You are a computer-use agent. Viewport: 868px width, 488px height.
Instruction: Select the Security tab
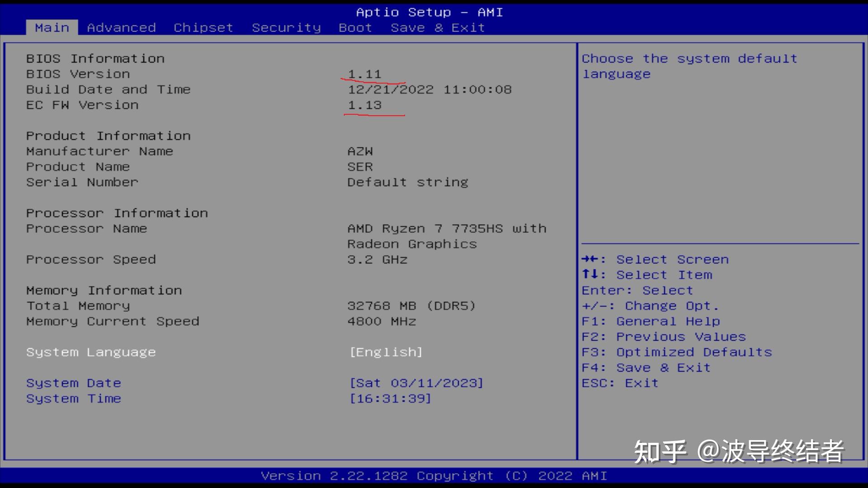click(286, 28)
